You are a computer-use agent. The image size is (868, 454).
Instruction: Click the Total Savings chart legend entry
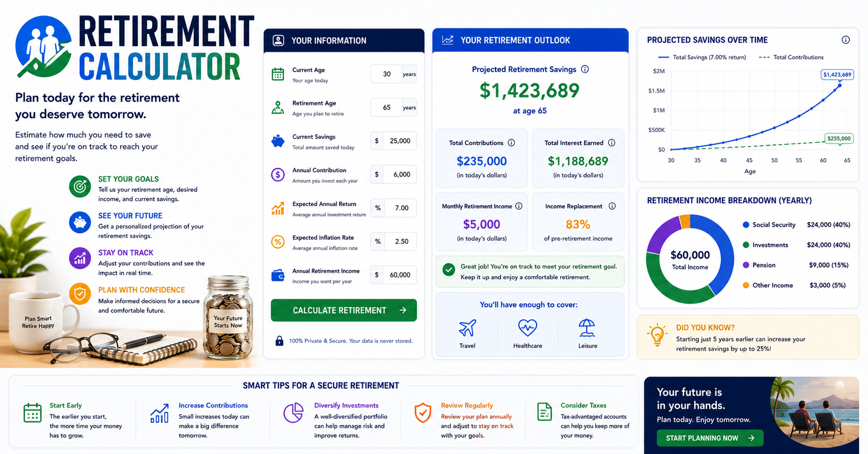702,57
